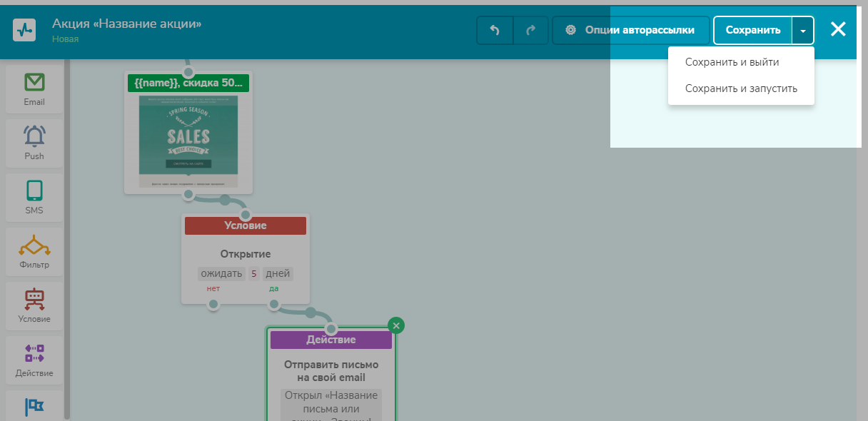The height and width of the screenshot is (421, 868).
Task: Select the Условие block in sidebar
Action: point(34,306)
